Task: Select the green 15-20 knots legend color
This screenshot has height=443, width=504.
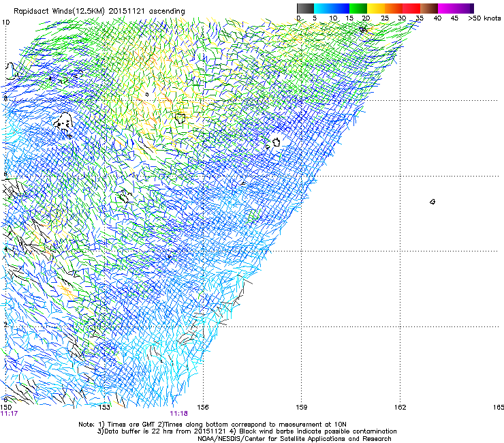Action: (x=358, y=8)
